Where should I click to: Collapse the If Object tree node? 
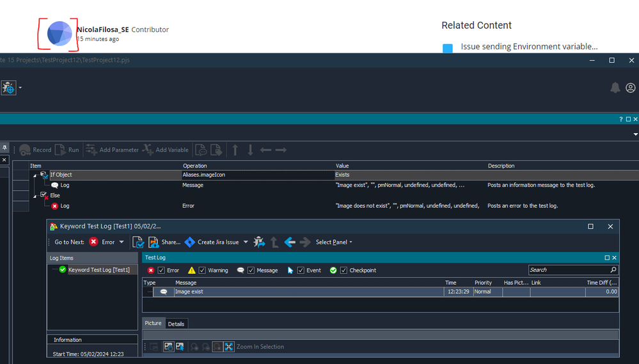click(35, 175)
